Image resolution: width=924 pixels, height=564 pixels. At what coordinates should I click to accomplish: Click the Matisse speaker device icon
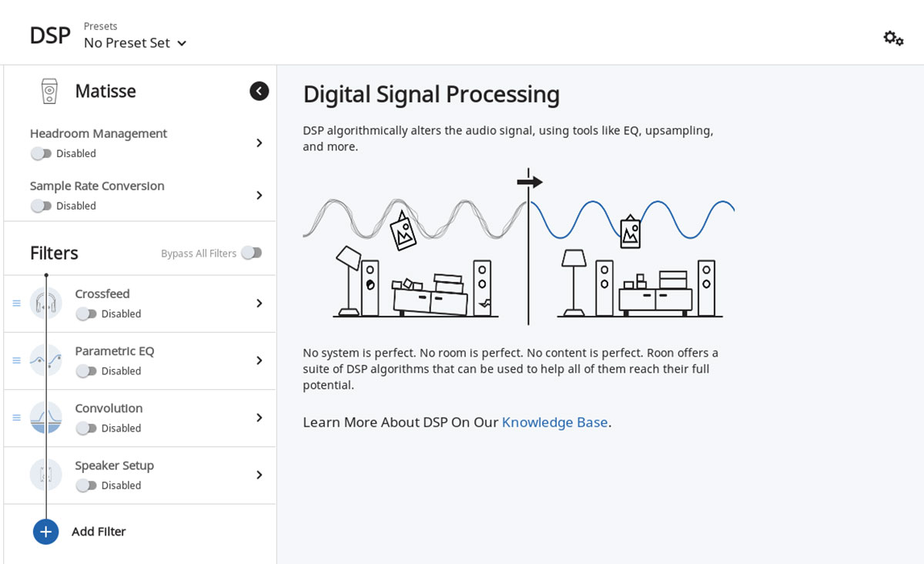pos(49,91)
